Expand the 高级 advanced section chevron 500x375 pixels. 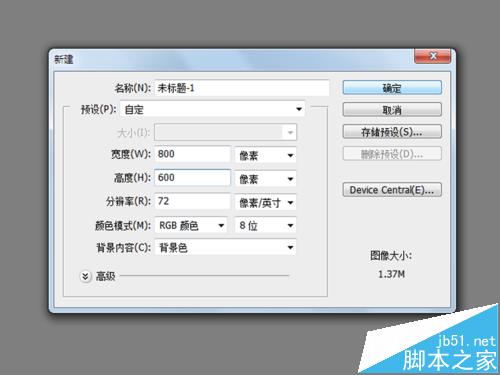coord(85,276)
